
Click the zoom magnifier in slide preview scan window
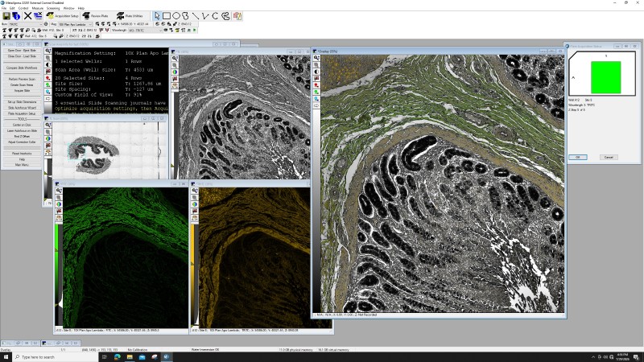coord(48,125)
